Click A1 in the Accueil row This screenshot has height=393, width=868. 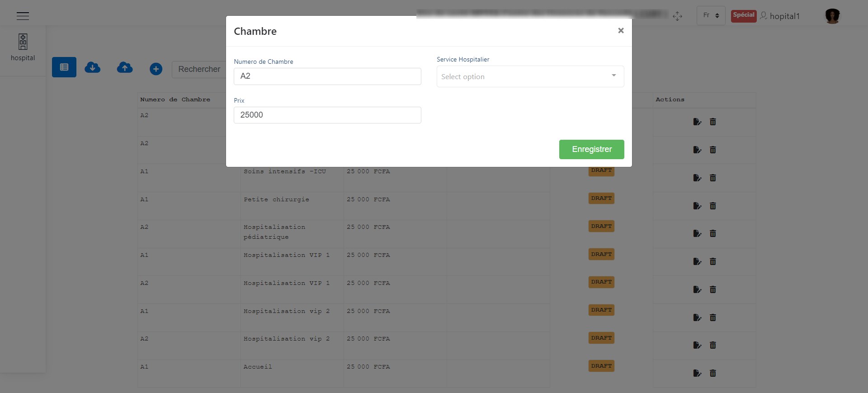[x=144, y=367]
